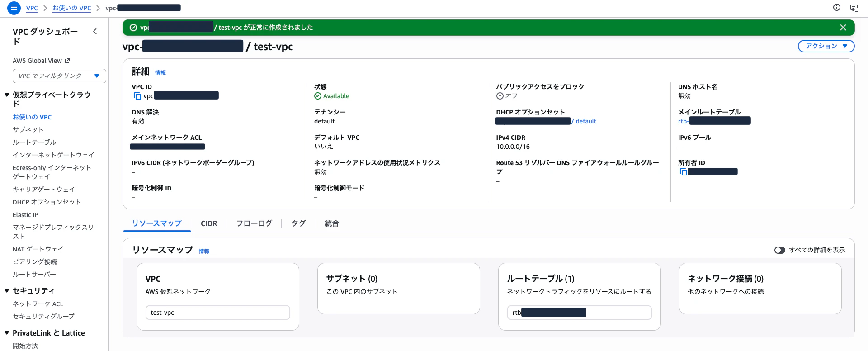Open the AWS Global View external link
The width and height of the screenshot is (868, 351).
tap(42, 61)
